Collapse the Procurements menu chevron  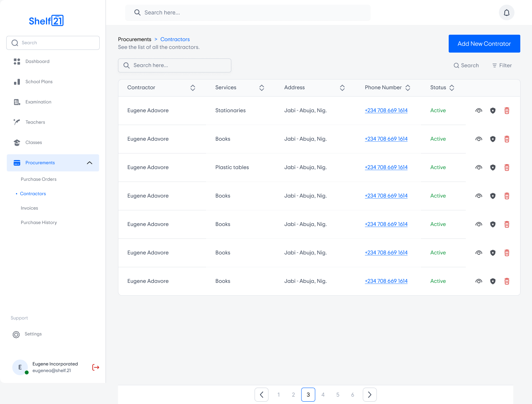[x=90, y=163]
